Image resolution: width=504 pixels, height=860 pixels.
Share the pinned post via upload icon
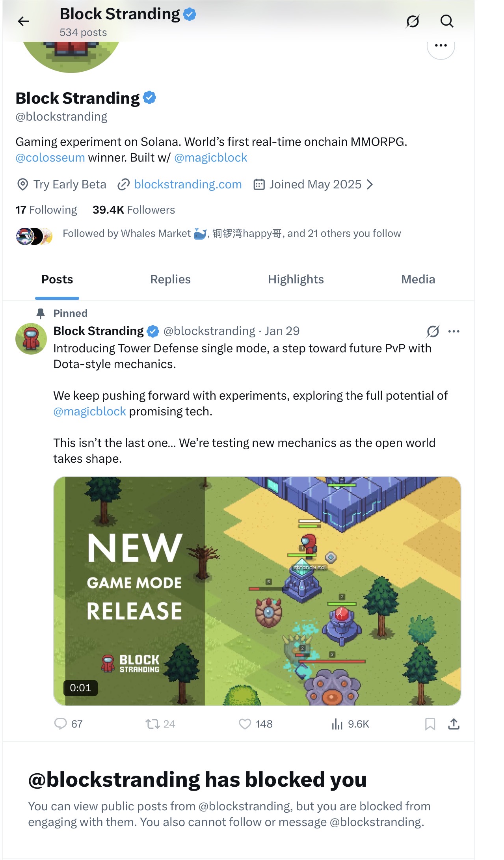pos(454,724)
